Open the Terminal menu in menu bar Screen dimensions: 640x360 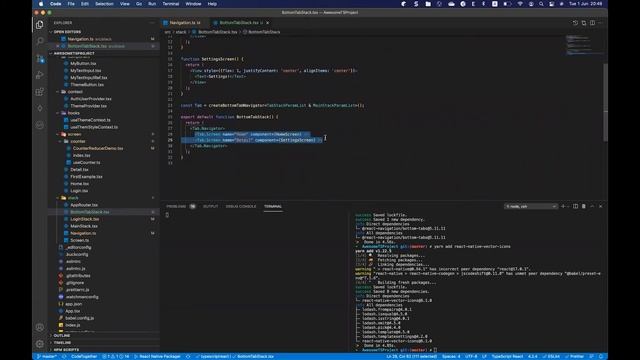point(171,4)
